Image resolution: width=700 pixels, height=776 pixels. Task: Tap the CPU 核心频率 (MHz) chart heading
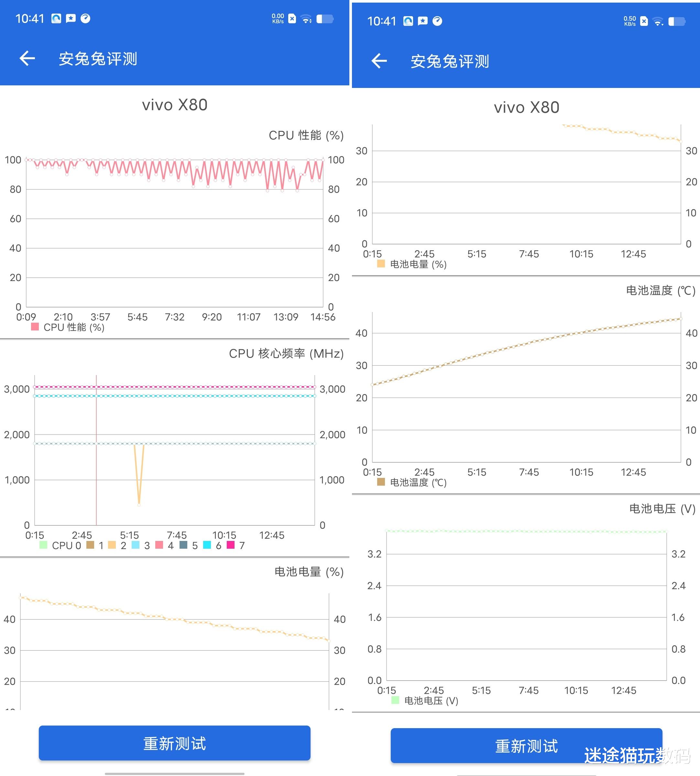(286, 354)
